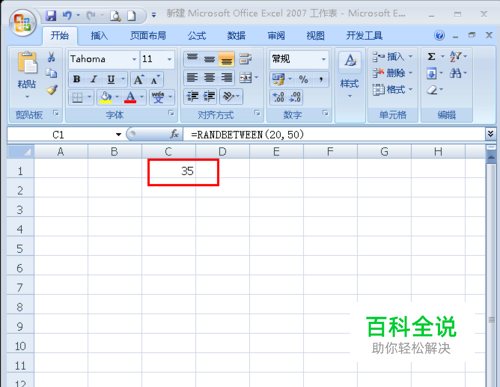Viewport: 500px width, 387px height.
Task: Open the 视图 tab
Action: pyautogui.click(x=315, y=35)
